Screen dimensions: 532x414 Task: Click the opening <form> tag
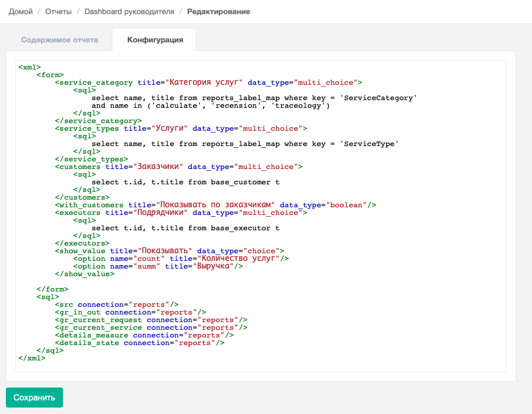point(50,75)
